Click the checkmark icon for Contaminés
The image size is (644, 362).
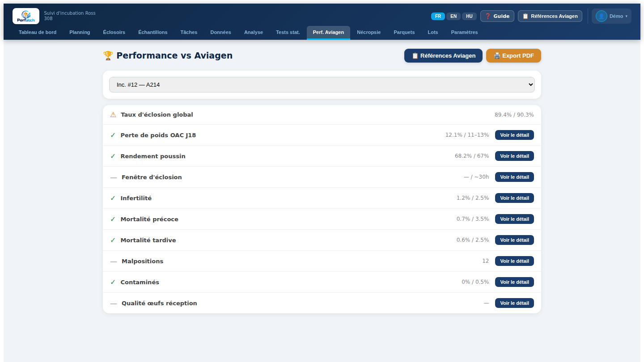[113, 282]
